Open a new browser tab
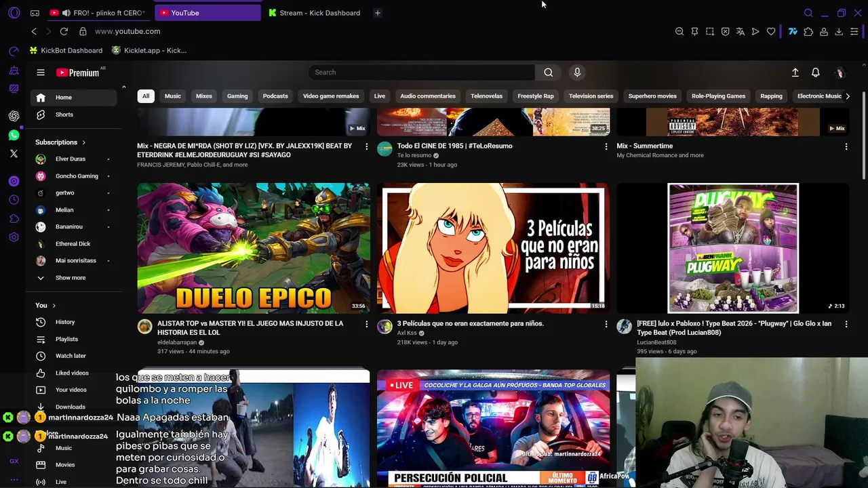Image resolution: width=868 pixels, height=488 pixels. tap(378, 13)
